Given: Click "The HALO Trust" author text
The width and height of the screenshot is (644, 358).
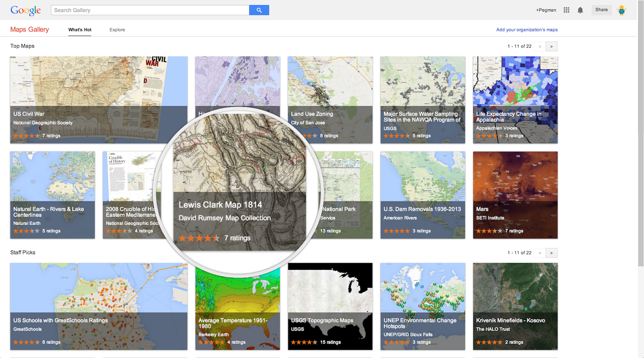Looking at the screenshot, I should [493, 329].
